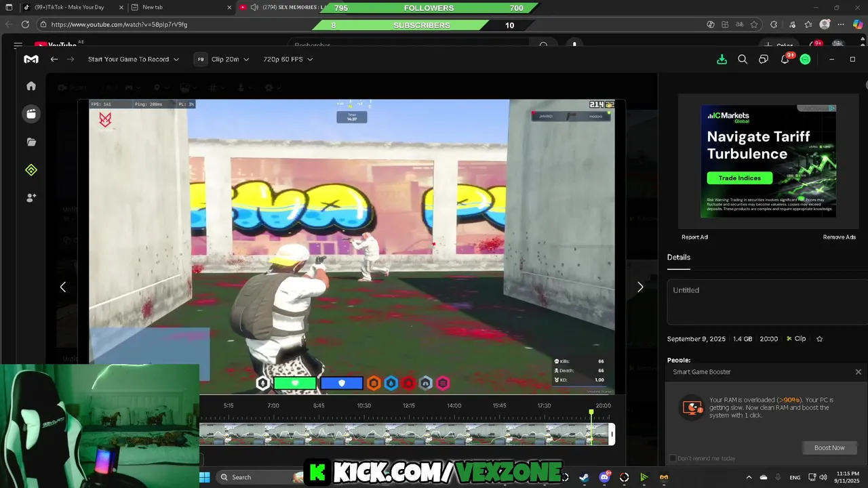Viewport: 868px width, 488px height.
Task: Go forward with Medal's forward arrow
Action: tap(71, 59)
